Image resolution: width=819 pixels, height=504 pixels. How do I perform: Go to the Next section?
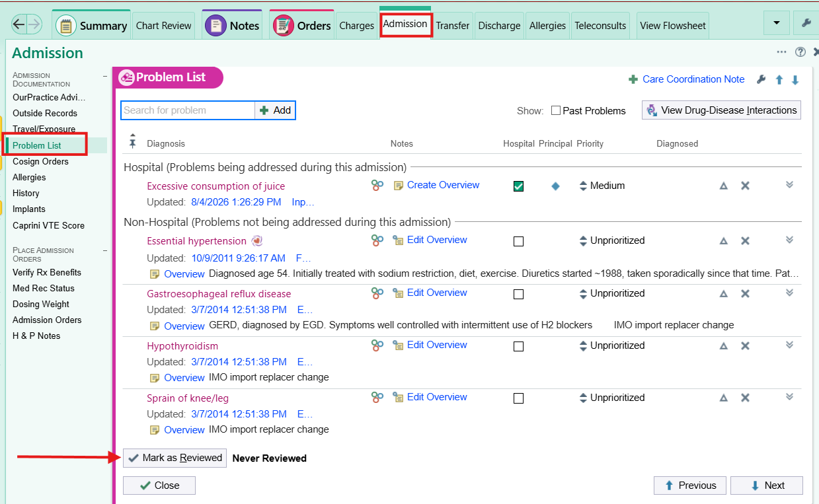(x=767, y=486)
